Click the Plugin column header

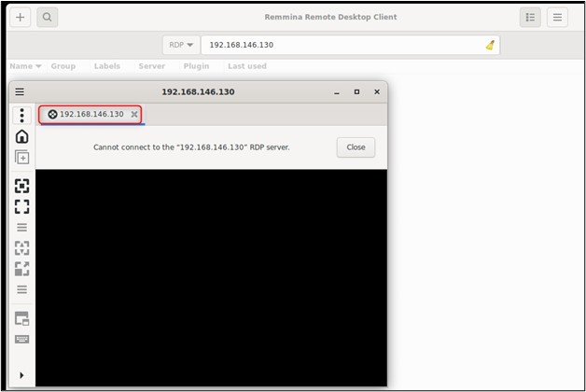pyautogui.click(x=196, y=66)
